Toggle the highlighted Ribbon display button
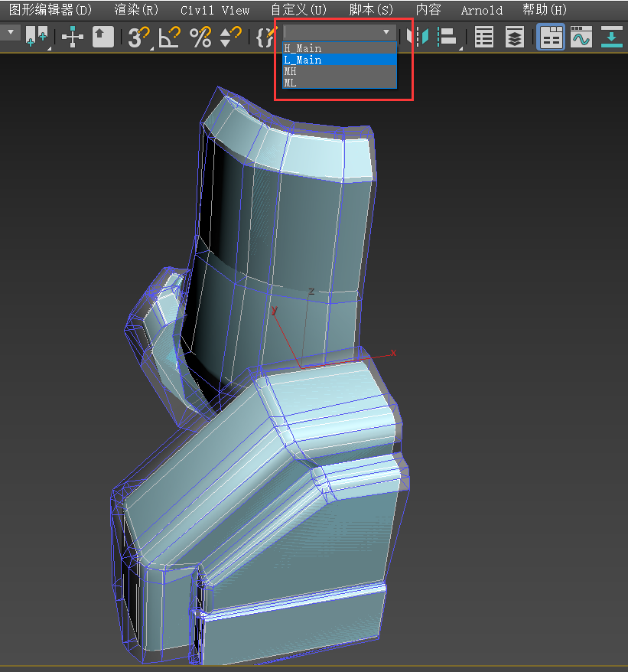628x672 pixels. (551, 36)
